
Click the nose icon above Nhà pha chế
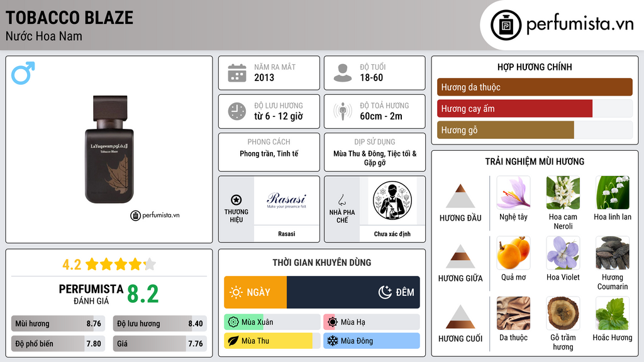tap(341, 200)
